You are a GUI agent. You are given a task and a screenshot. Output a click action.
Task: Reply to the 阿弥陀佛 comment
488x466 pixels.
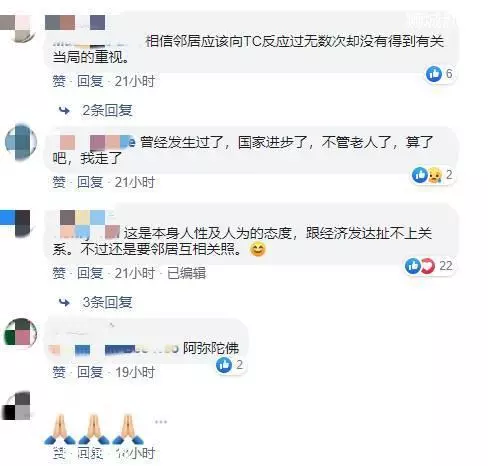[x=90, y=372]
